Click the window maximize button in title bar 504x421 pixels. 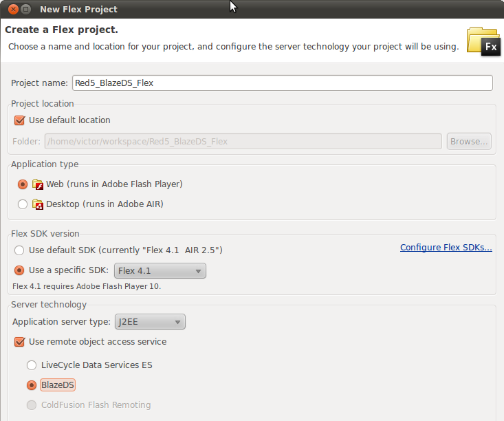point(25,10)
